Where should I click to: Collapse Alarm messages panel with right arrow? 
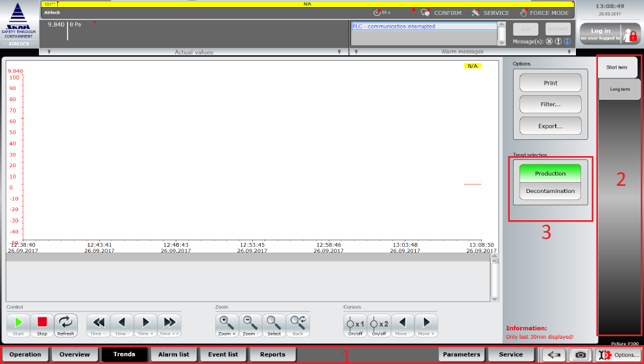569,52
